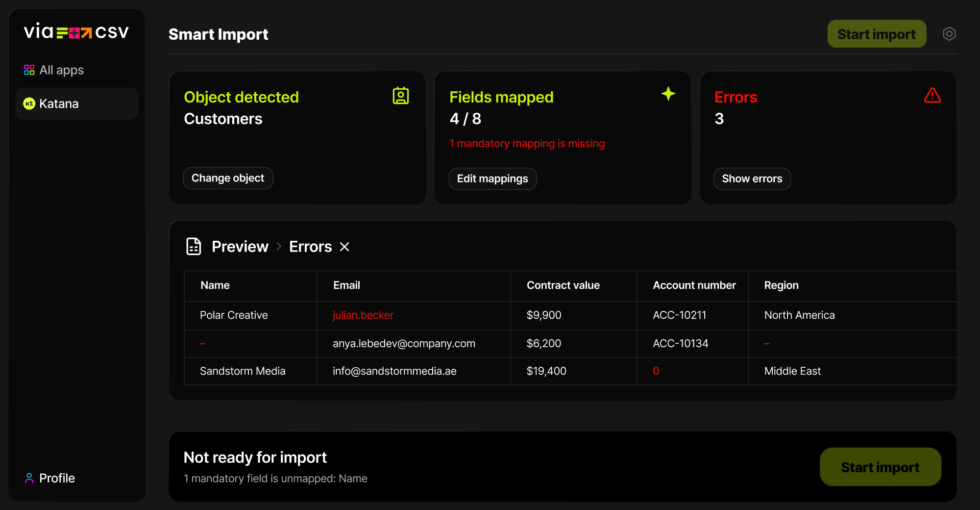This screenshot has width=980, height=510.
Task: Click the red 0 account number
Action: 656,371
